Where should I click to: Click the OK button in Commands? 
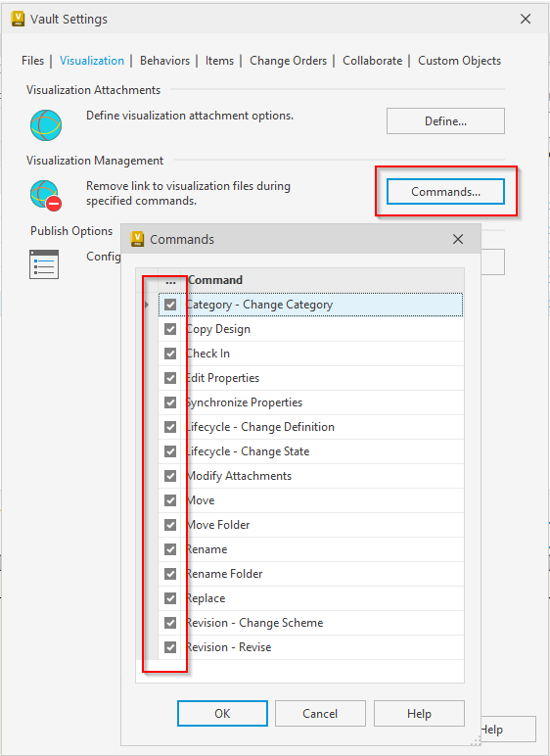[x=222, y=713]
